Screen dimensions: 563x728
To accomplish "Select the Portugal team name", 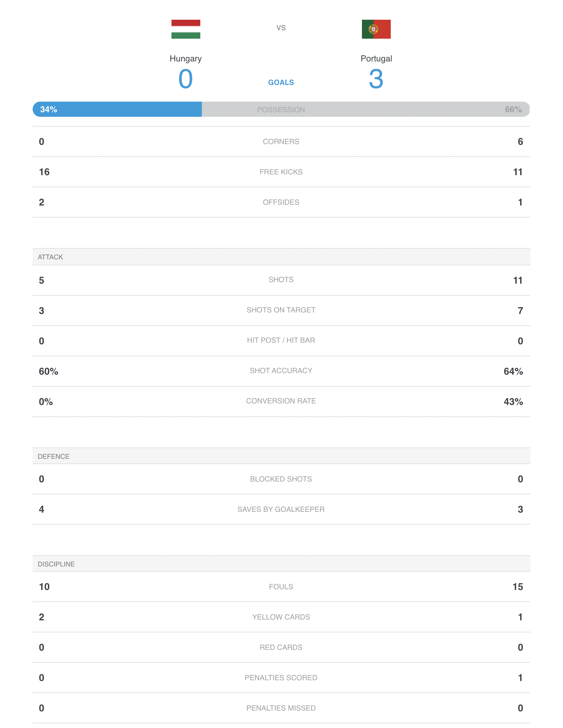I will tap(376, 59).
